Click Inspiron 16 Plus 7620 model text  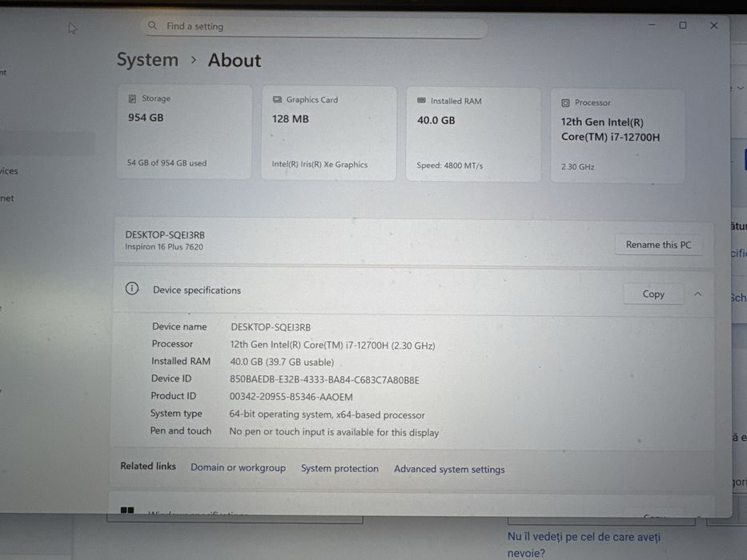164,246
